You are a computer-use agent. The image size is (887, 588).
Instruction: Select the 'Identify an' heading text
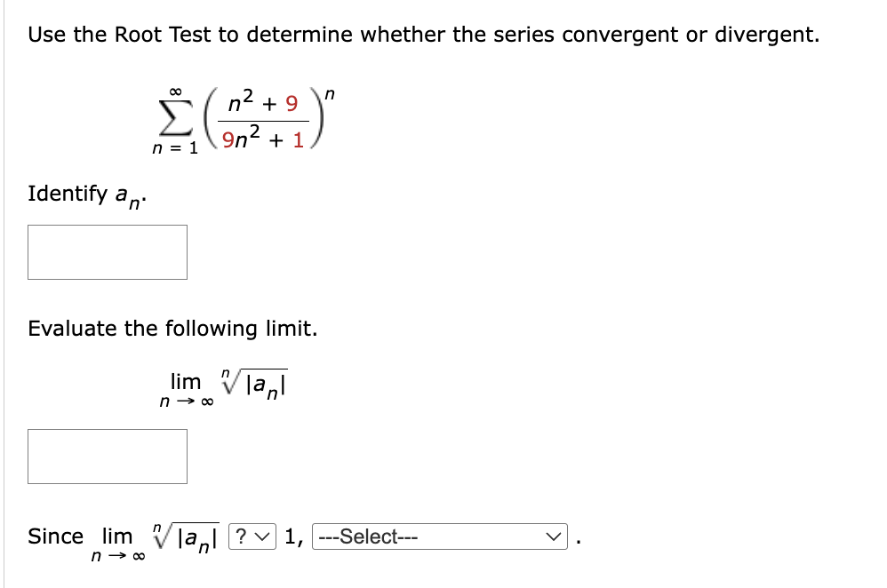tap(84, 195)
